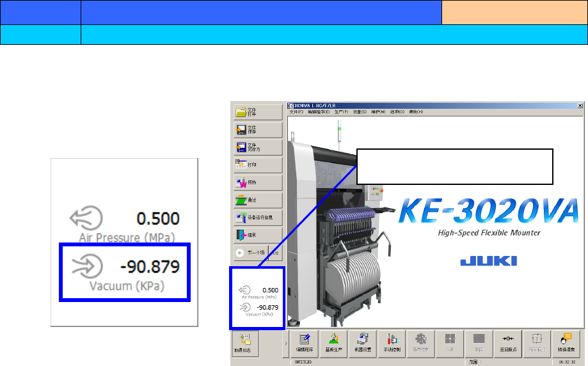The height and width of the screenshot is (366, 588).
Task: Open 机器设置 (Machine setup) toolbar button
Action: 363,344
